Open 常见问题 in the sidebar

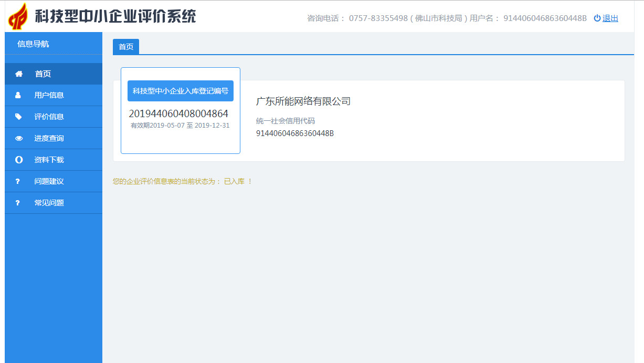pyautogui.click(x=54, y=203)
